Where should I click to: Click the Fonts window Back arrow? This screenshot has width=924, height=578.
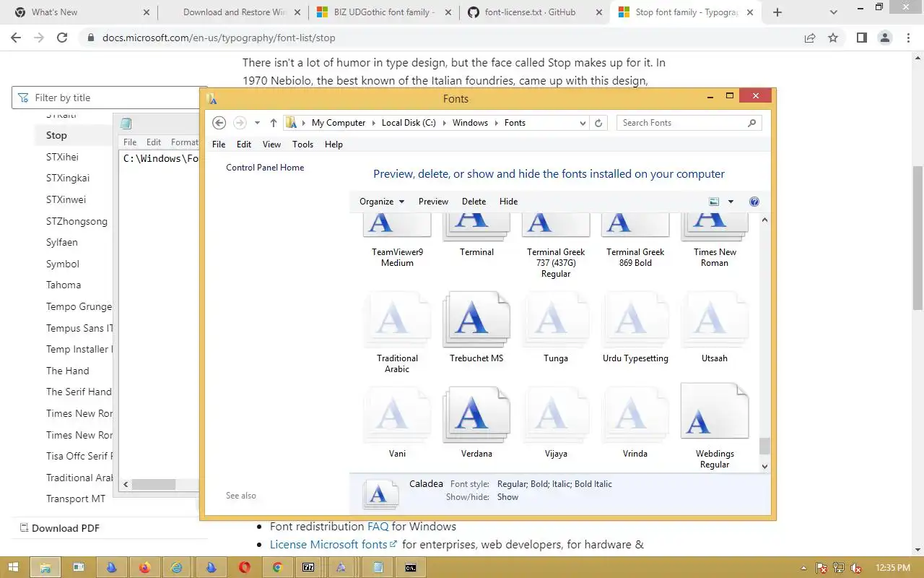tap(219, 123)
